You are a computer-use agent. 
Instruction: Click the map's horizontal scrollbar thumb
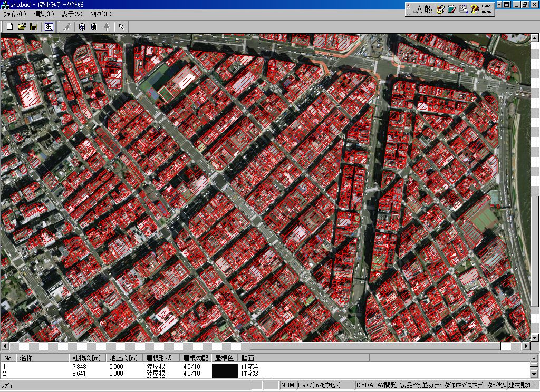coord(375,346)
